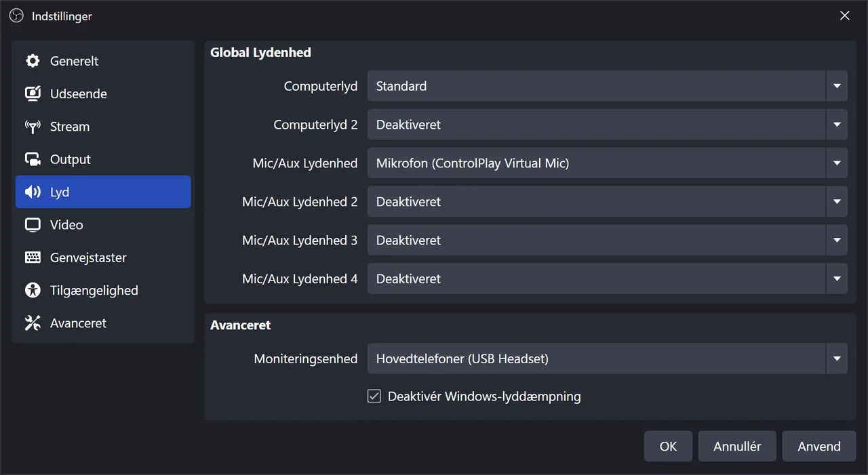Click the Anvend button
This screenshot has height=475, width=868.
point(819,446)
